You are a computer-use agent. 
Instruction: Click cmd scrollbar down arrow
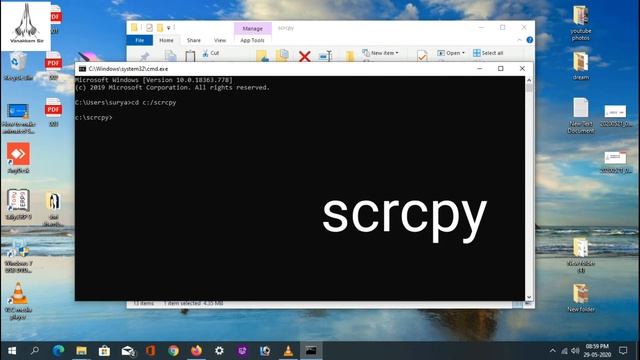pyautogui.click(x=529, y=297)
